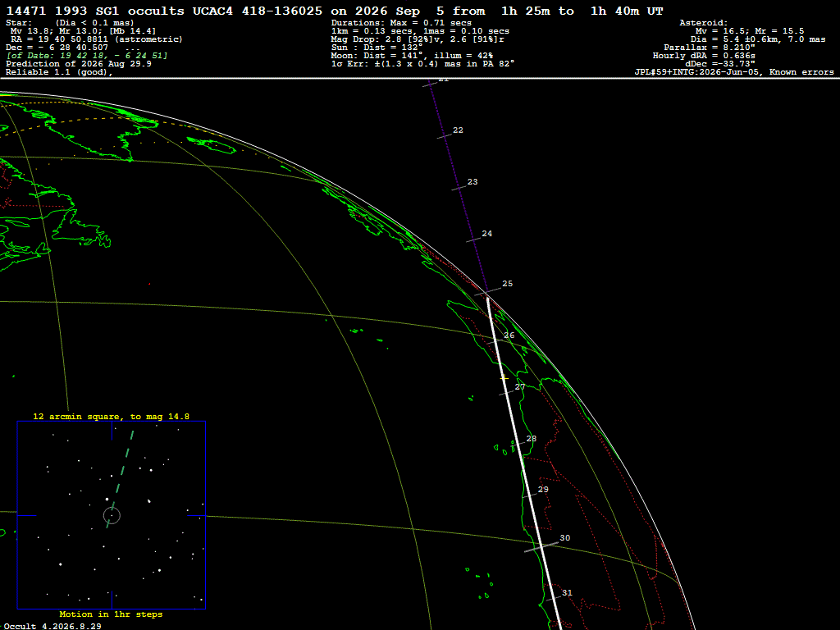Click the Reliable 1.1 (good) text

[x=59, y=72]
